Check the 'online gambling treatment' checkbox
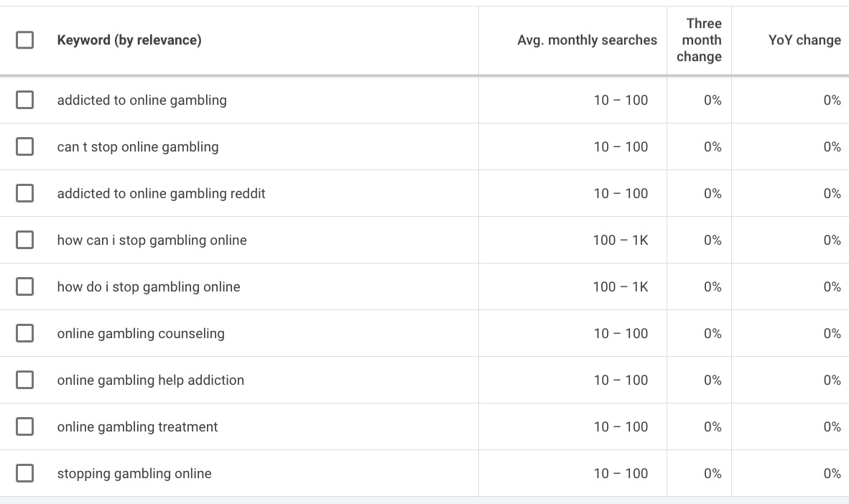 click(25, 426)
